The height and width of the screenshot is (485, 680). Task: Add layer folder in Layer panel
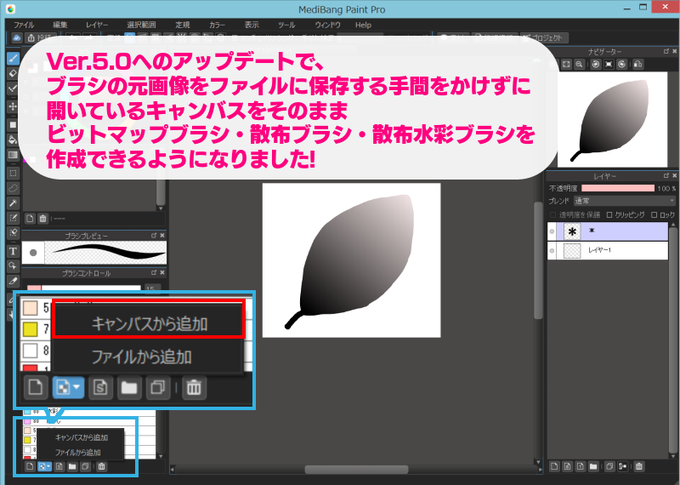593,467
